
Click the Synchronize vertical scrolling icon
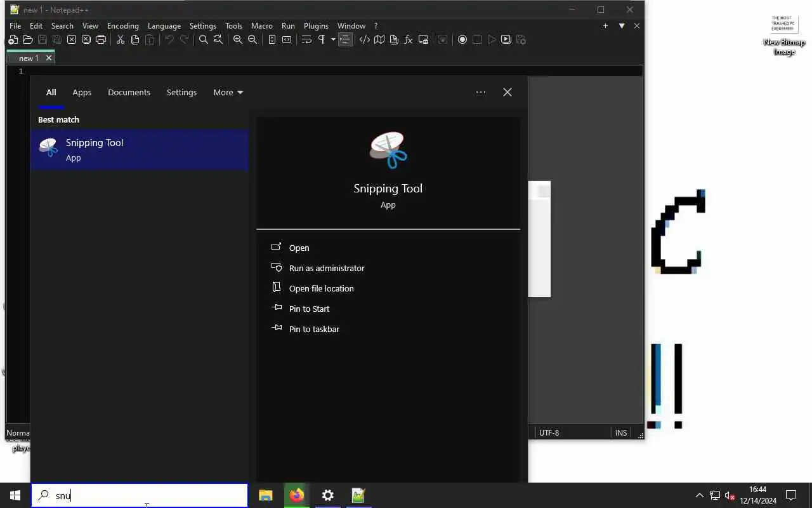[272, 39]
